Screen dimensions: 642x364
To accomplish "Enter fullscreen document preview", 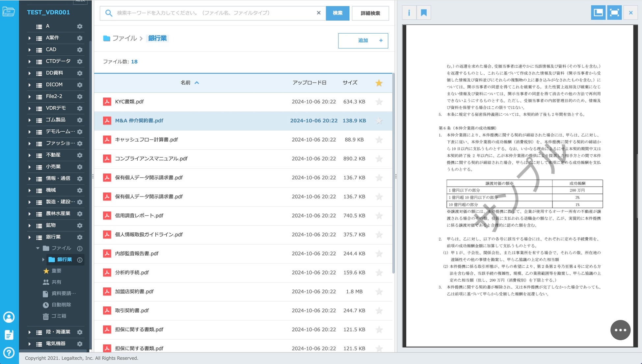I will pyautogui.click(x=614, y=13).
